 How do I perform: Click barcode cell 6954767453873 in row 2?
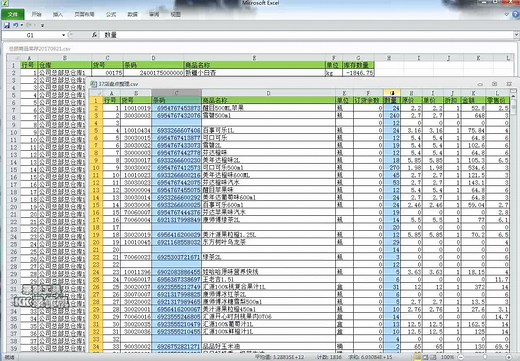pos(176,108)
